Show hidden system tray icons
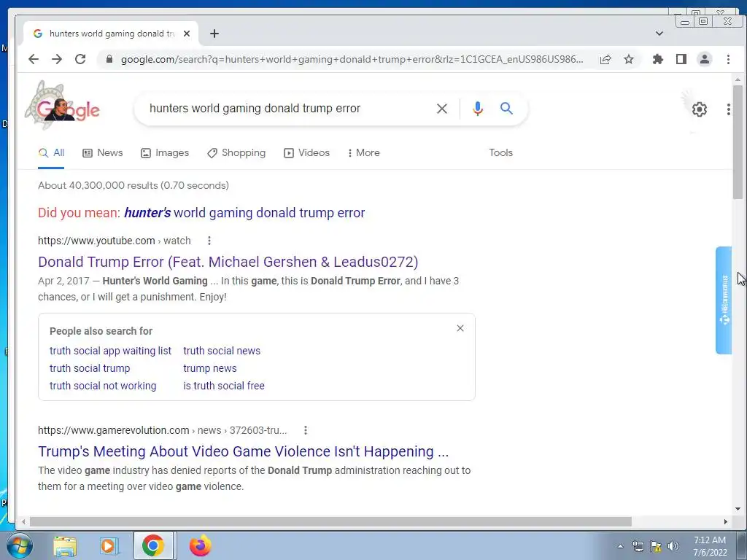Viewport: 747px width, 560px height. coord(620,546)
